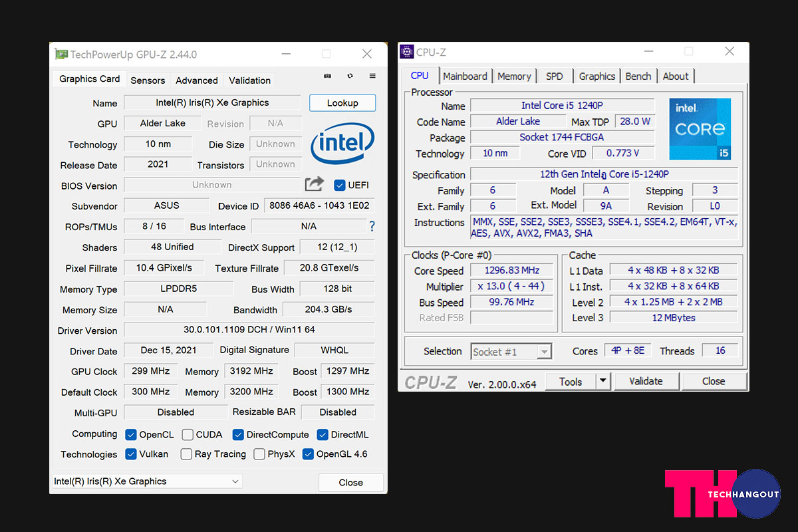Click the Multiplier x 13.0 value
This screenshot has height=532, width=798.
pos(511,287)
